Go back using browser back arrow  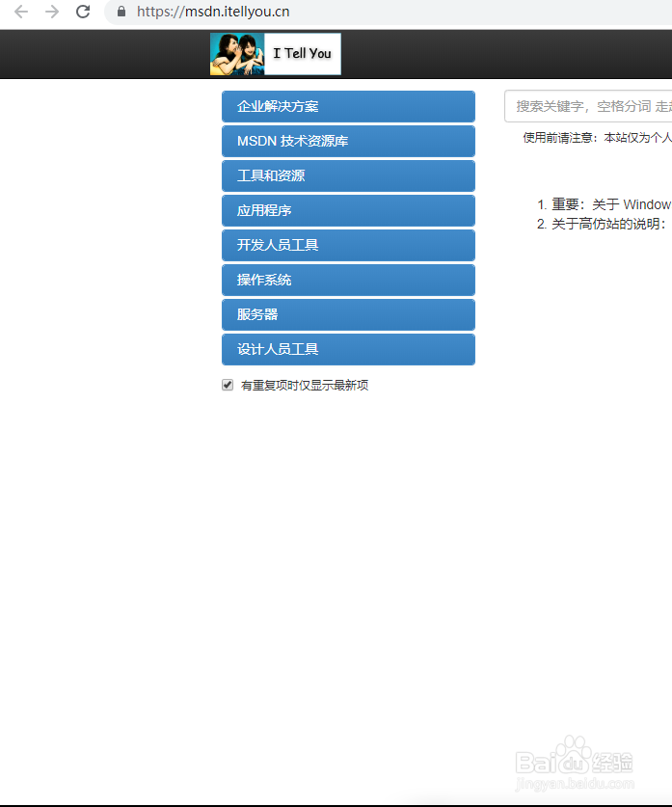[21, 12]
